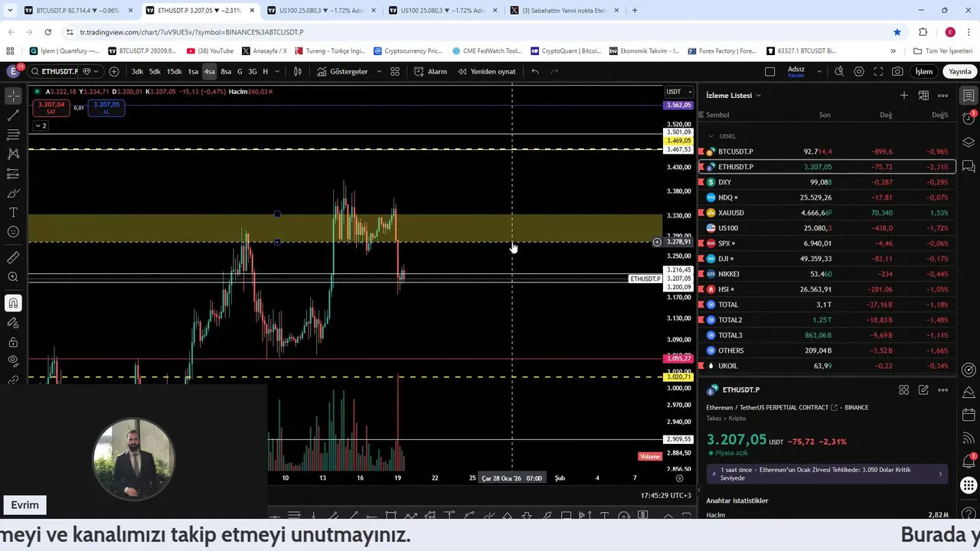Viewport: 980px width, 551px height.
Task: Open the alerts clock icon in sidebar
Action: [x=969, y=119]
